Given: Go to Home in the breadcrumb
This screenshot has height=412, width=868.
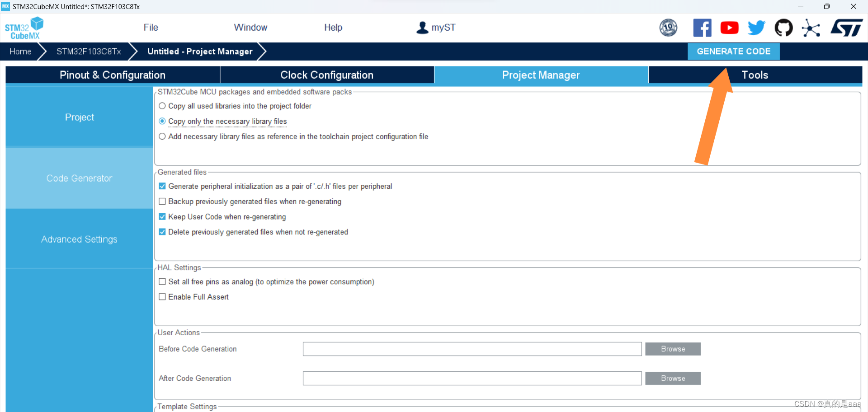Looking at the screenshot, I should tap(20, 51).
